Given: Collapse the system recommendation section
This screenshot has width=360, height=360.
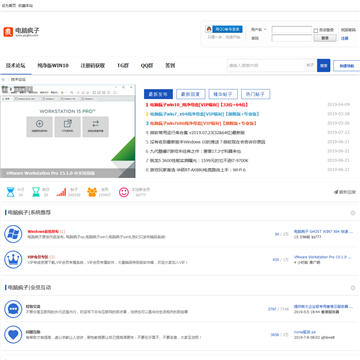Looking at the screenshot, I should point(353,213).
